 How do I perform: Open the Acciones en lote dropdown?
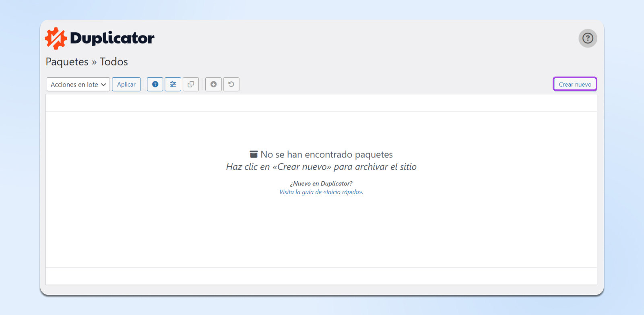74,85
